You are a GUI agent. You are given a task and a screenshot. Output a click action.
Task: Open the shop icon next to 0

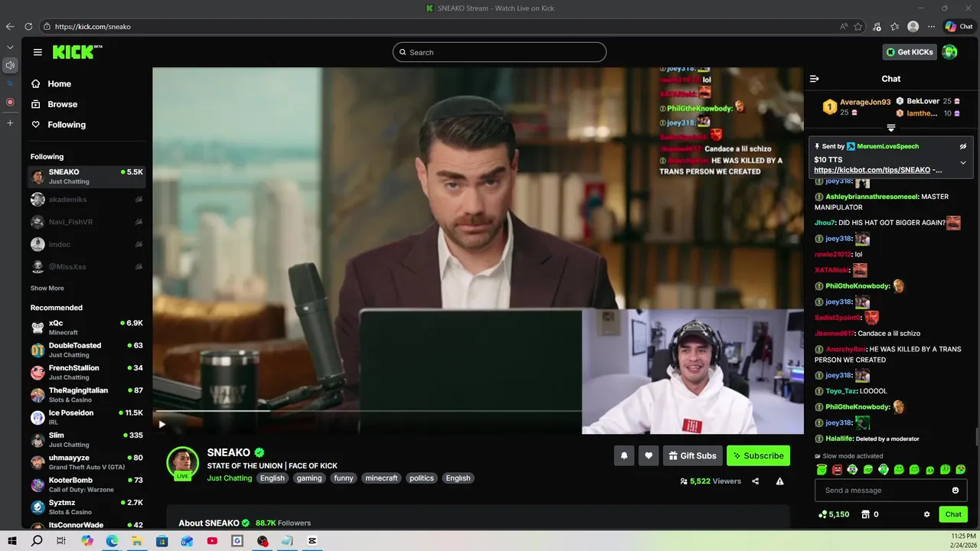866,514
